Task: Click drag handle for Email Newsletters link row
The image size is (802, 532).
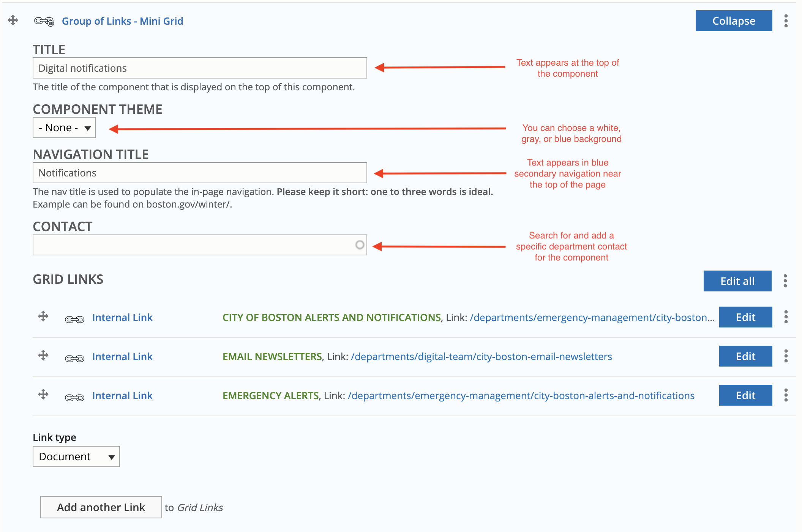Action: pos(43,356)
